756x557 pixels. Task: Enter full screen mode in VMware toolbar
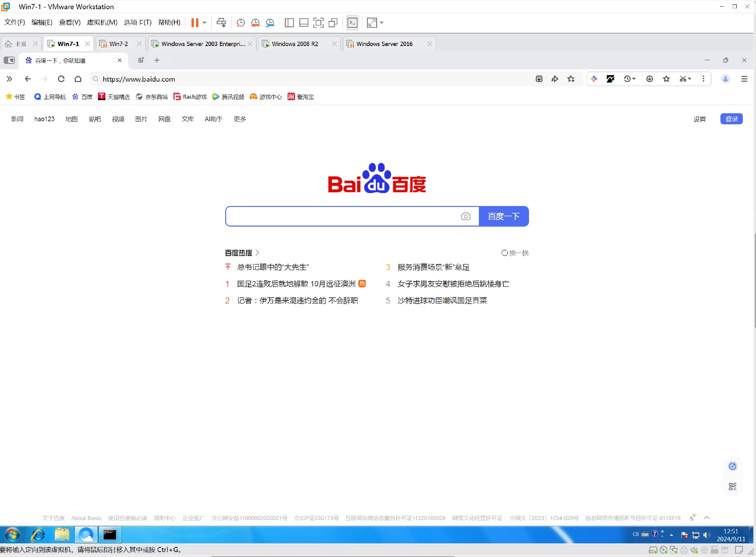319,23
